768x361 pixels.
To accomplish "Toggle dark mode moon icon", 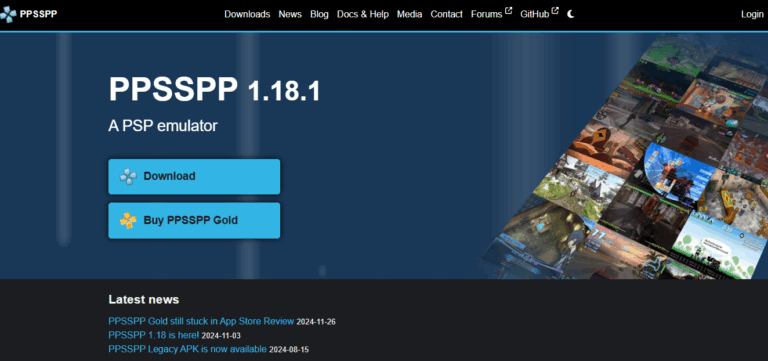I will coord(571,14).
